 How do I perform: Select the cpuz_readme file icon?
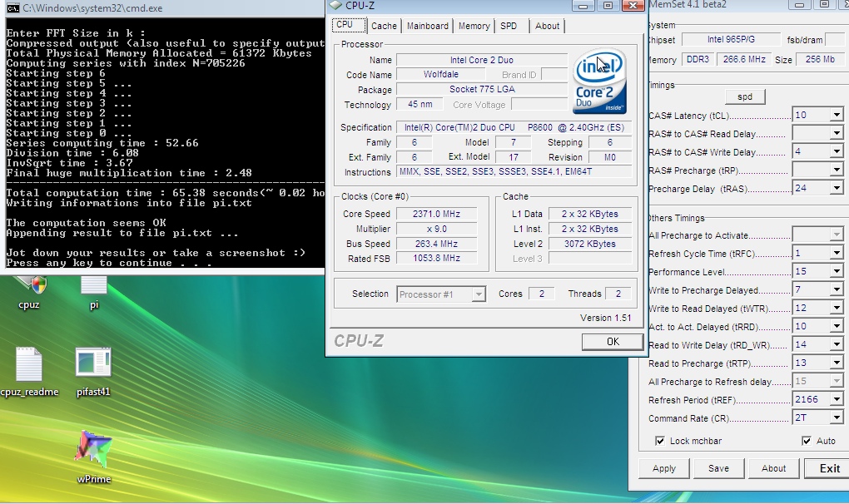[x=29, y=372]
